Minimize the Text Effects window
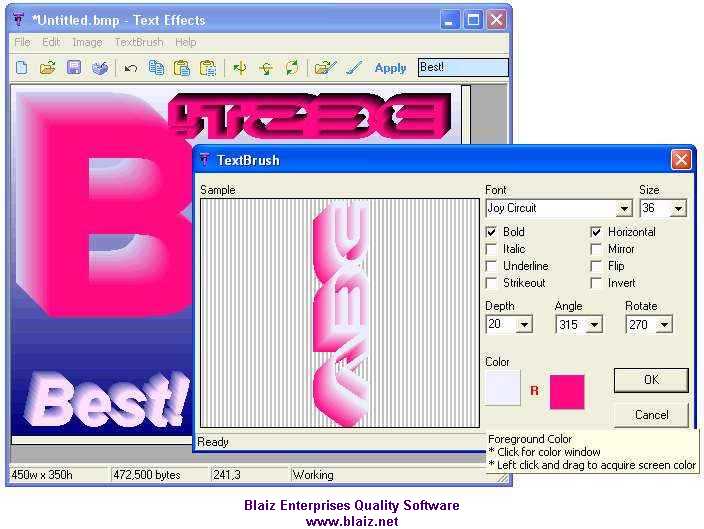 tap(449, 20)
